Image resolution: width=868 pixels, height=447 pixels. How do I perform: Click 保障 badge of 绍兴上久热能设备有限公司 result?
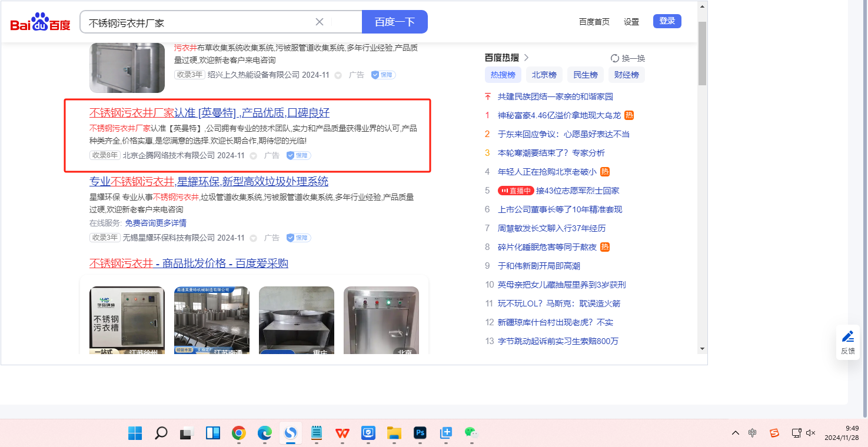(383, 75)
